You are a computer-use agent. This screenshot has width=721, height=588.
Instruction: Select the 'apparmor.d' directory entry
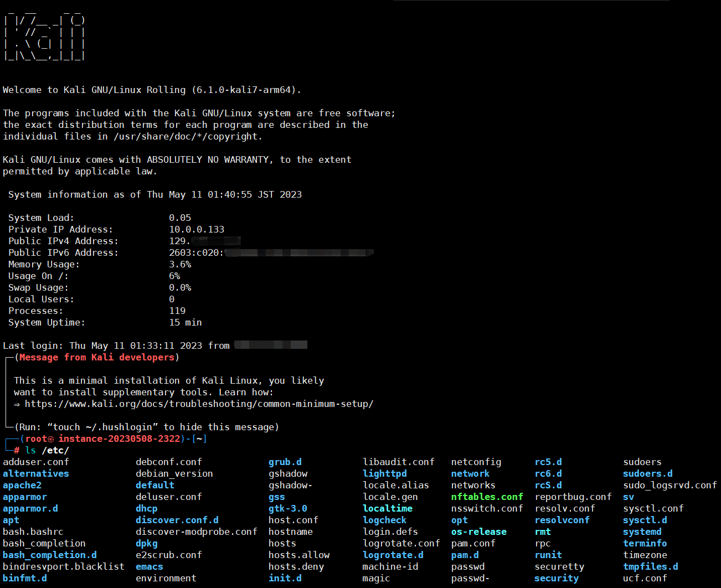coord(30,508)
